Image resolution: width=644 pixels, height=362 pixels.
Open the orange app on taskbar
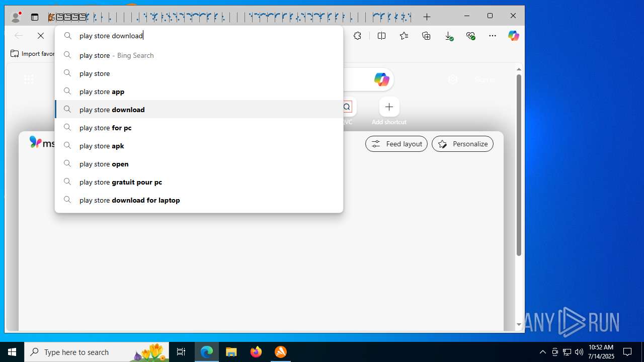point(281,352)
